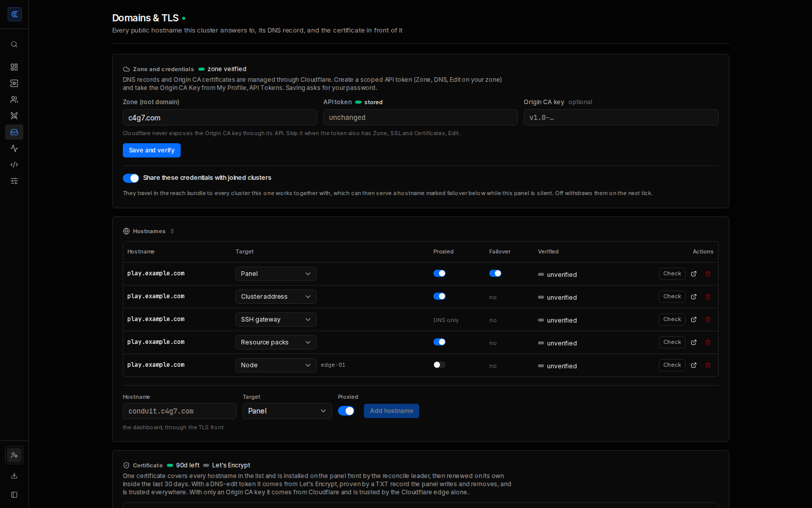Delete the SSH gateway hostname row

point(708,320)
